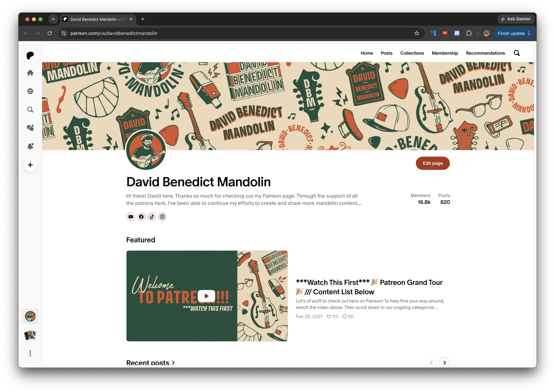Open the 95 comments on the featured post
The height and width of the screenshot is (392, 555).
(x=348, y=316)
